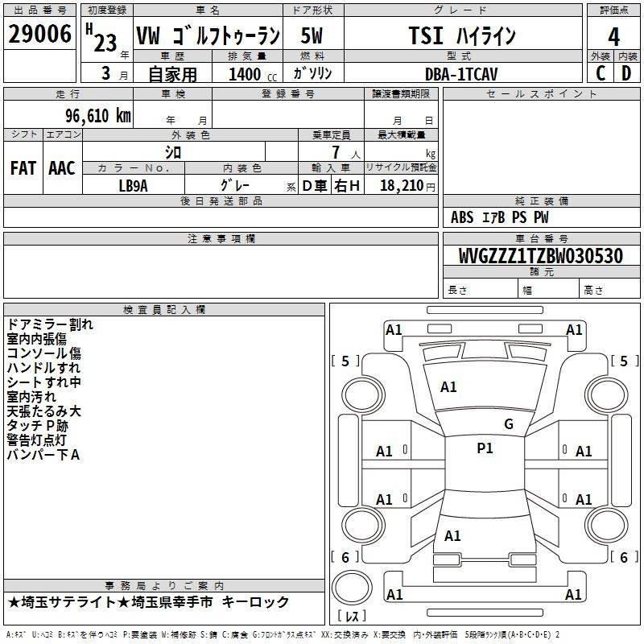This screenshot has height=644, width=644.
Task: Click the overall evaluation score 4
Action: coord(613,36)
